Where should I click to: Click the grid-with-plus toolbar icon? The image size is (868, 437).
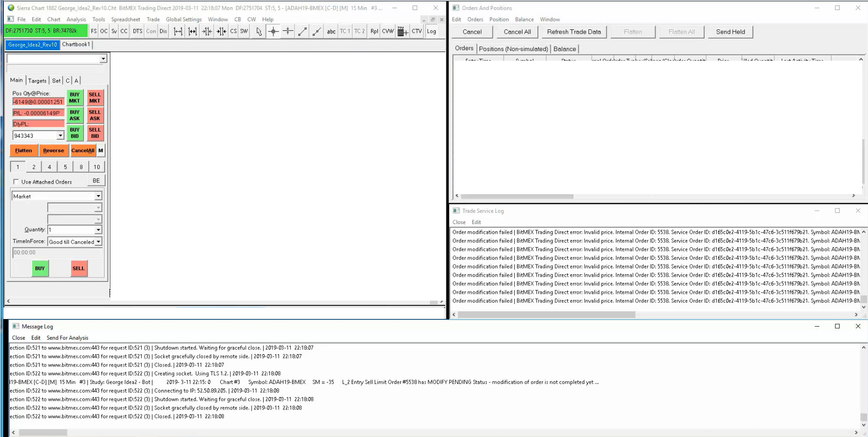pyautogui.click(x=402, y=31)
